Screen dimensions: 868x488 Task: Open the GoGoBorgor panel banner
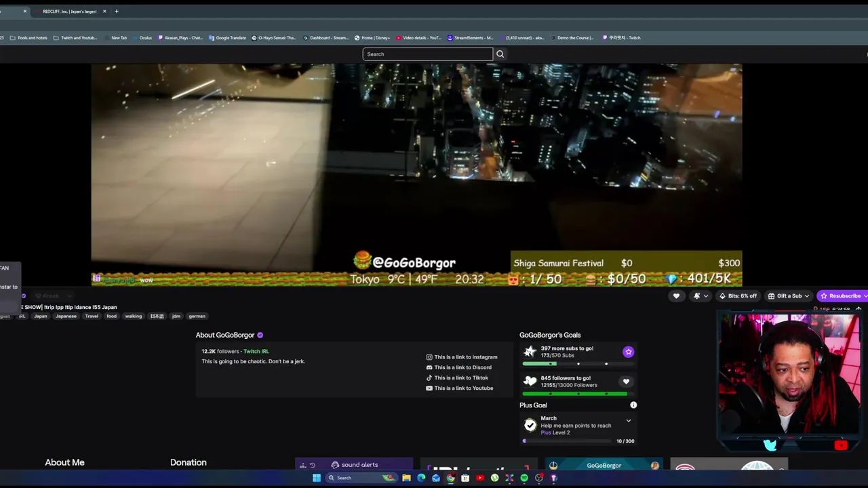[x=604, y=465]
